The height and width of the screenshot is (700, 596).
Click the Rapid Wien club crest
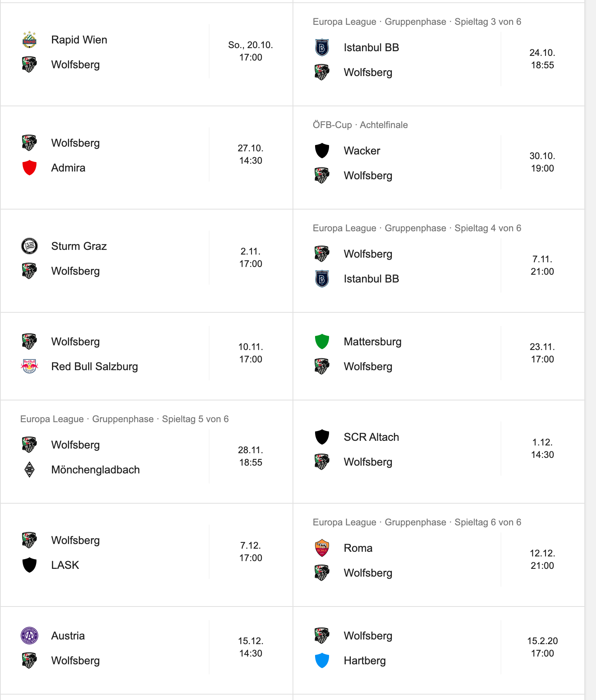click(29, 40)
